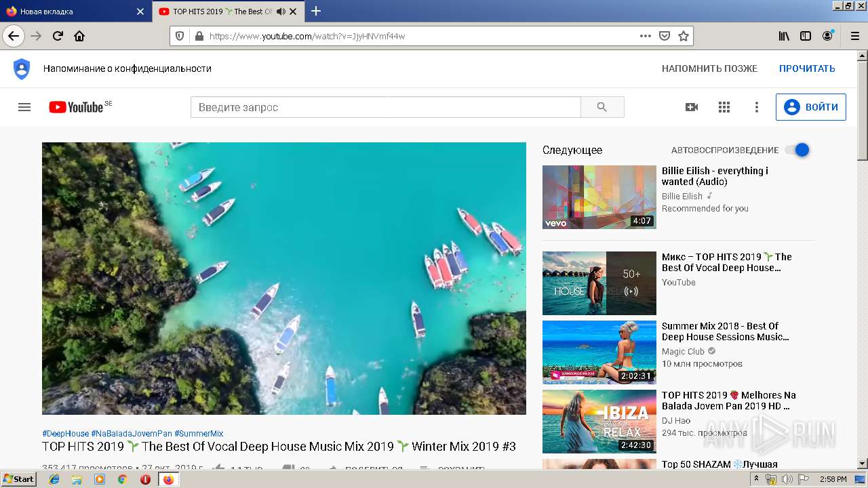Go back using browser back arrow
Image resolution: width=868 pixels, height=488 pixels.
14,36
